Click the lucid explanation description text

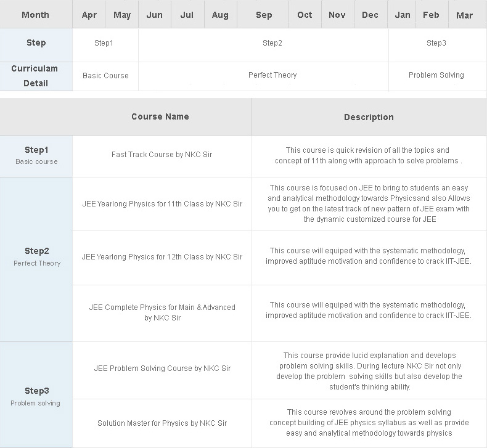click(369, 371)
